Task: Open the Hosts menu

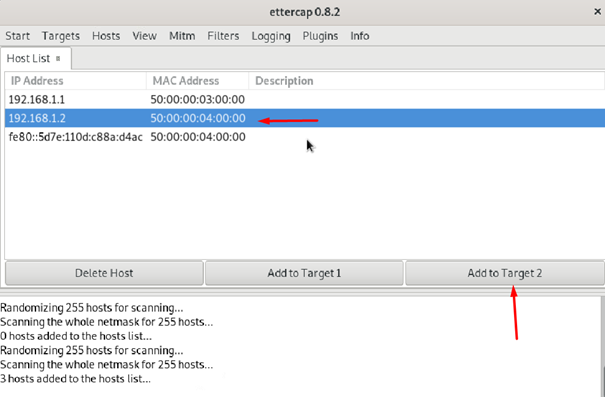Action: pyautogui.click(x=106, y=36)
